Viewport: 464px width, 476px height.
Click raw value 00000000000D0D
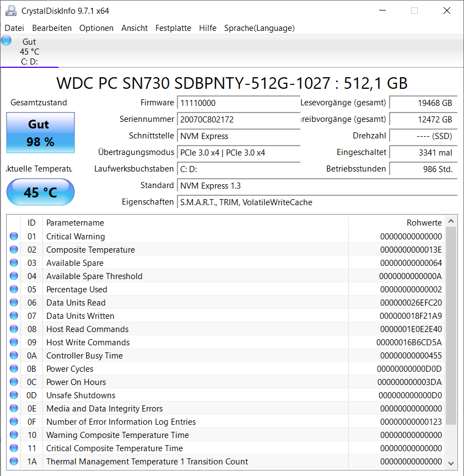409,369
